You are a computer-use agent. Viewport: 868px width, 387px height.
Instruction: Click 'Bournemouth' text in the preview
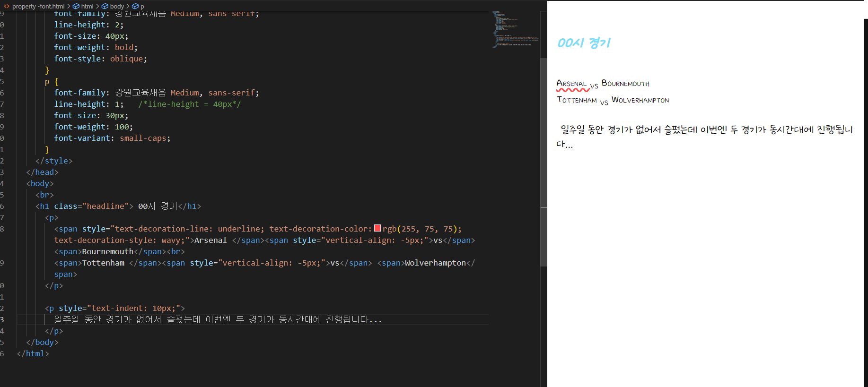tap(625, 84)
